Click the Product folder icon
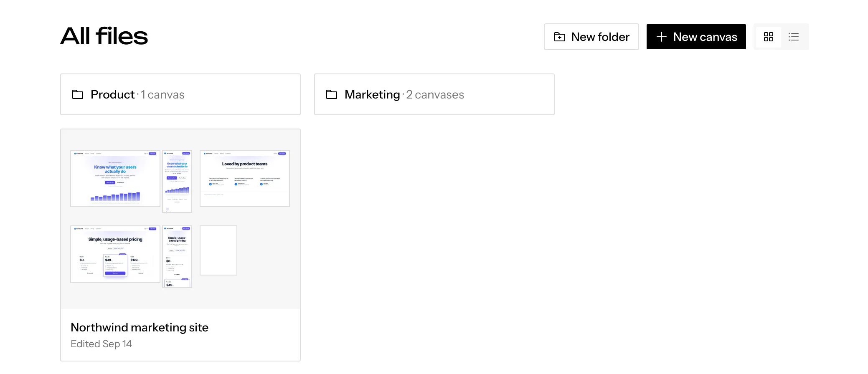 click(78, 94)
